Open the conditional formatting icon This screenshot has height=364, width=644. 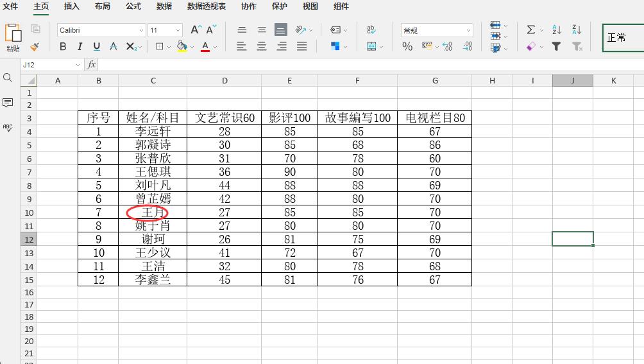(x=335, y=46)
